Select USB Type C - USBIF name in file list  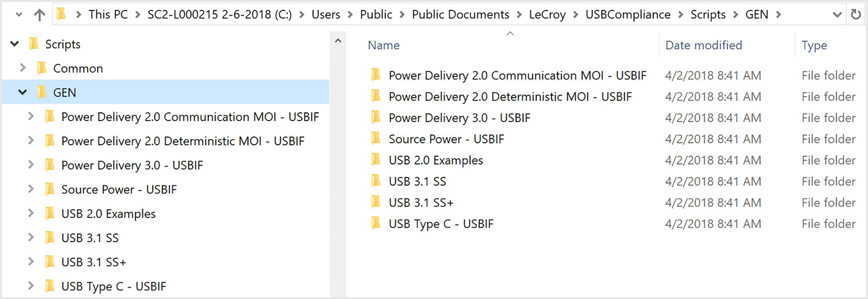tap(441, 224)
